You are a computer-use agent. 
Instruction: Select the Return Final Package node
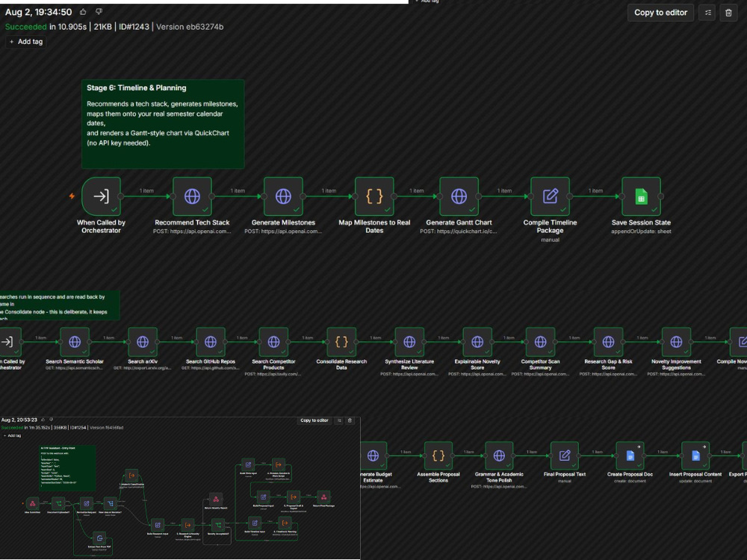pos(323,497)
